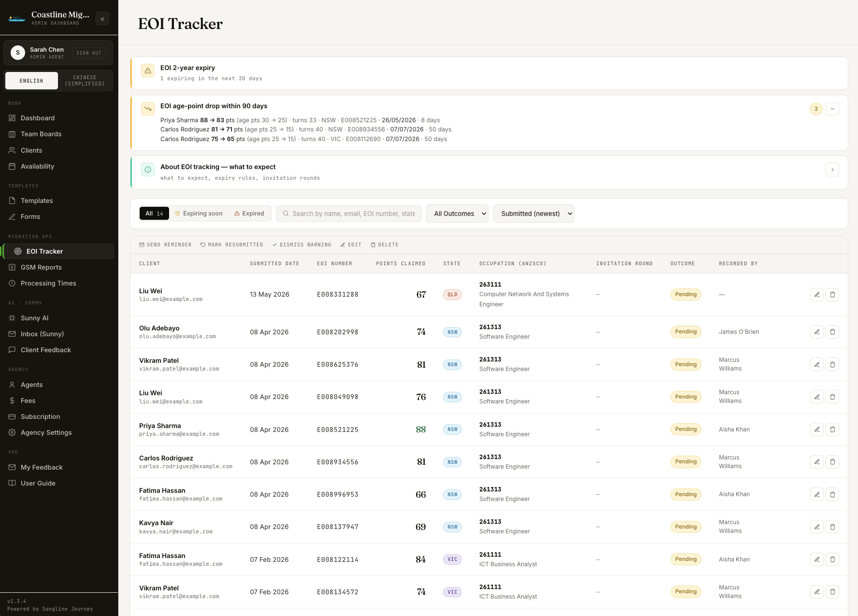The width and height of the screenshot is (858, 616).
Task: Edit Liu Wei's QLD EOI entry
Action: pyautogui.click(x=817, y=295)
